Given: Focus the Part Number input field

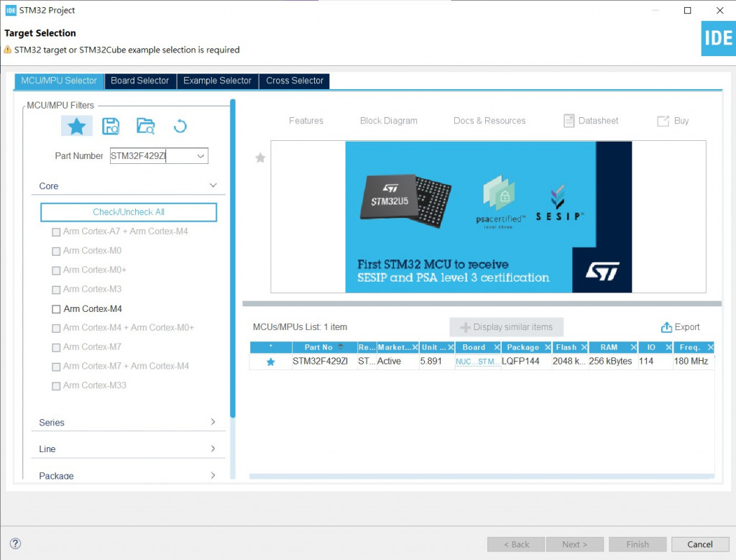Looking at the screenshot, I should click(152, 156).
